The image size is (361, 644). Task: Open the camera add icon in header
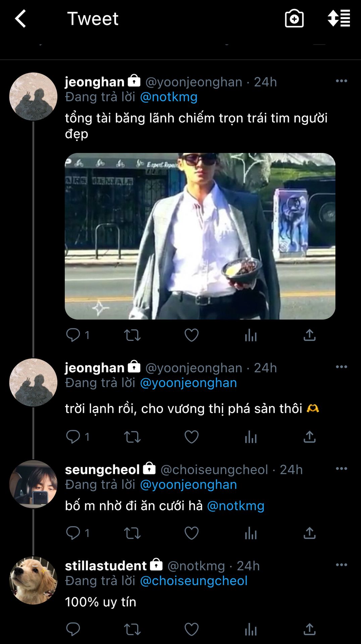coord(294,18)
